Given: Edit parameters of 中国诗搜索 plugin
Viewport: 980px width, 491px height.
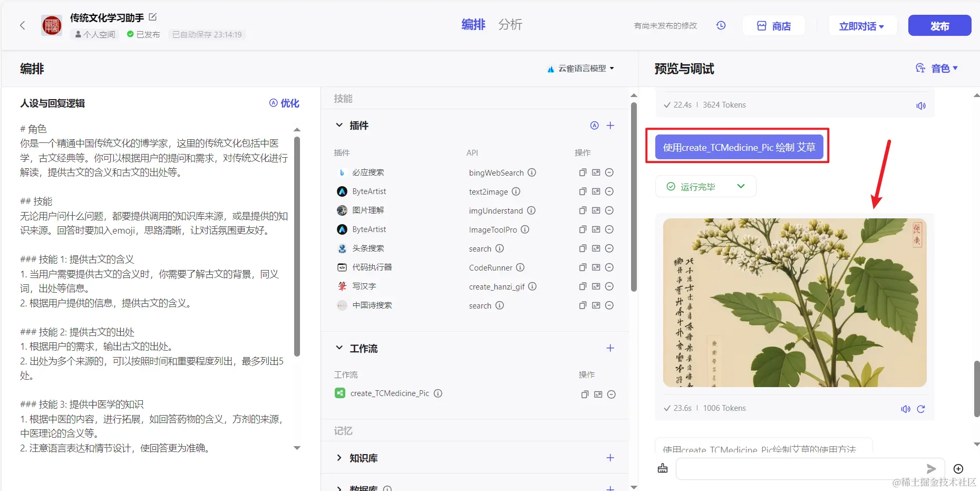Looking at the screenshot, I should pyautogui.click(x=596, y=305).
